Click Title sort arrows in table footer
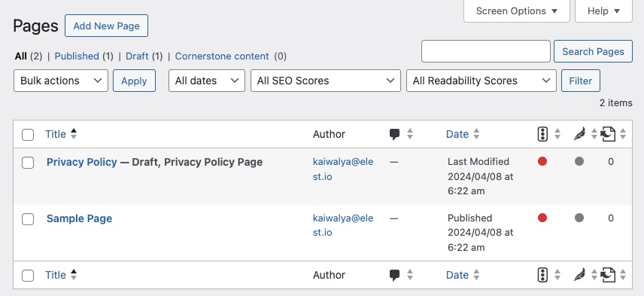The height and width of the screenshot is (296, 644). (x=74, y=275)
